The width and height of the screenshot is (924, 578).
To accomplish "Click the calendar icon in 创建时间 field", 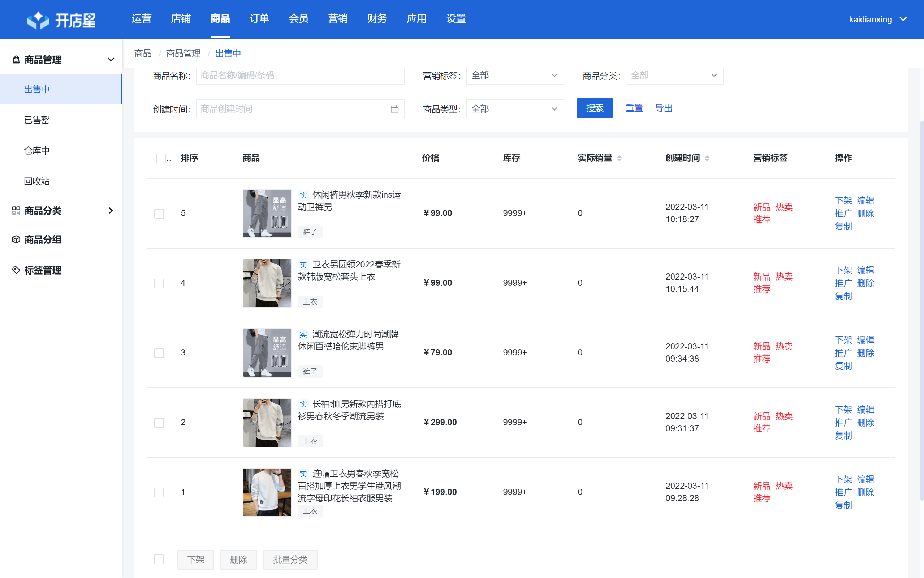I will (394, 109).
